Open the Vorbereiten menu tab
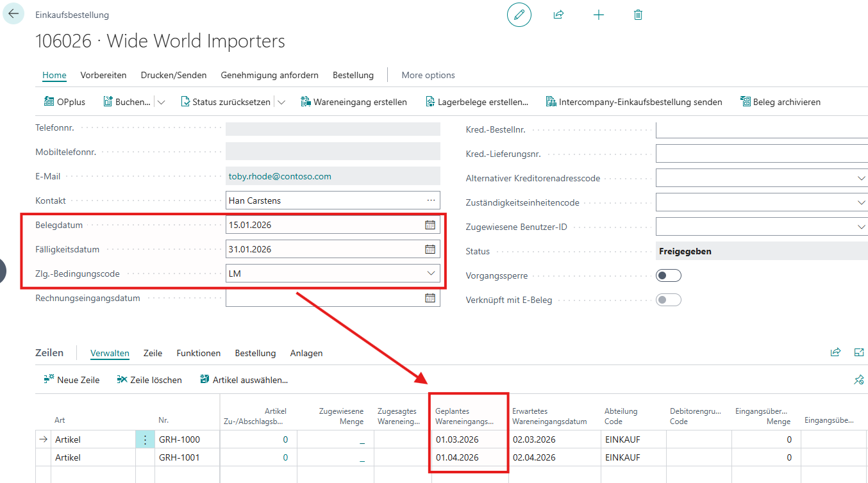 point(103,75)
